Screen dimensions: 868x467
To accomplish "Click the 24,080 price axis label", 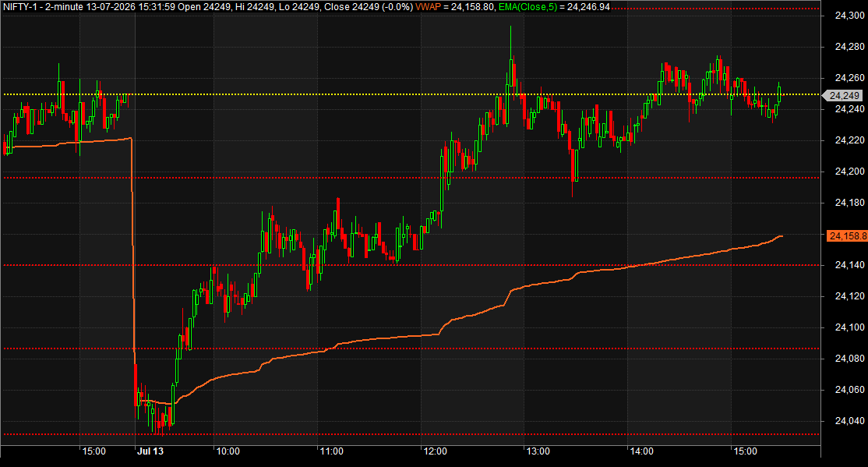I will click(849, 359).
